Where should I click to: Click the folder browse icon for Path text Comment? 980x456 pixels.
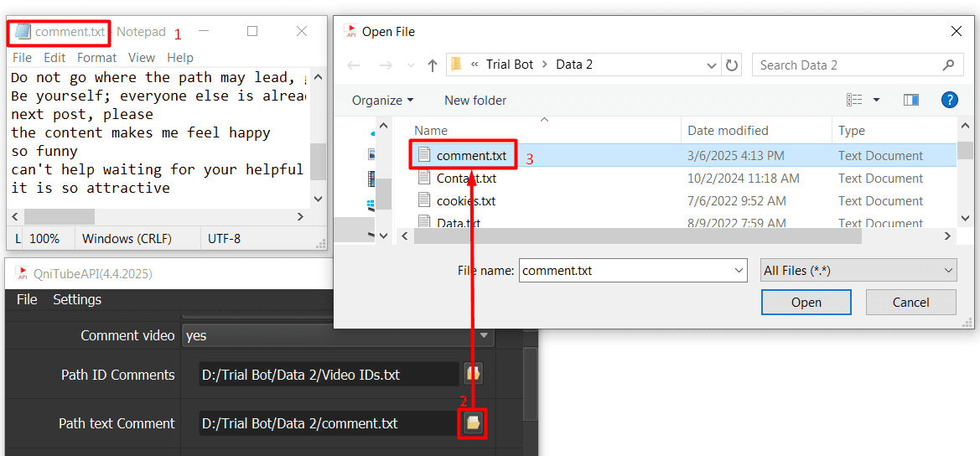pyautogui.click(x=473, y=423)
